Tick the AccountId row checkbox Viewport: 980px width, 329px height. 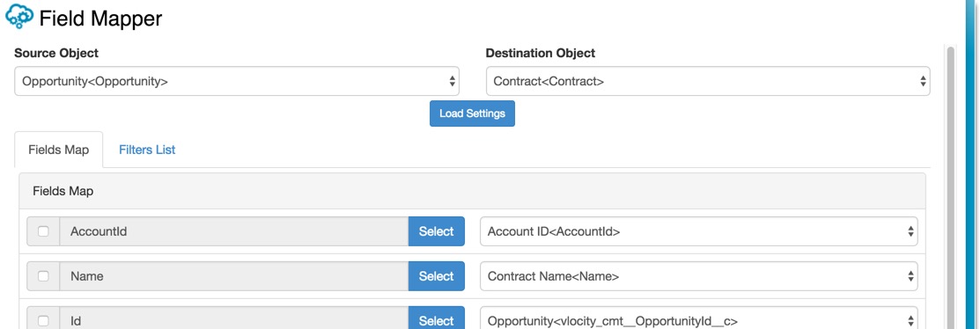(x=43, y=231)
